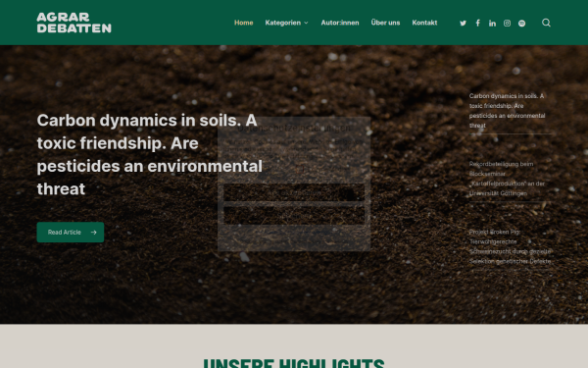
Task: Open the hero headline Carbon dynamics in soils
Action: (x=150, y=154)
